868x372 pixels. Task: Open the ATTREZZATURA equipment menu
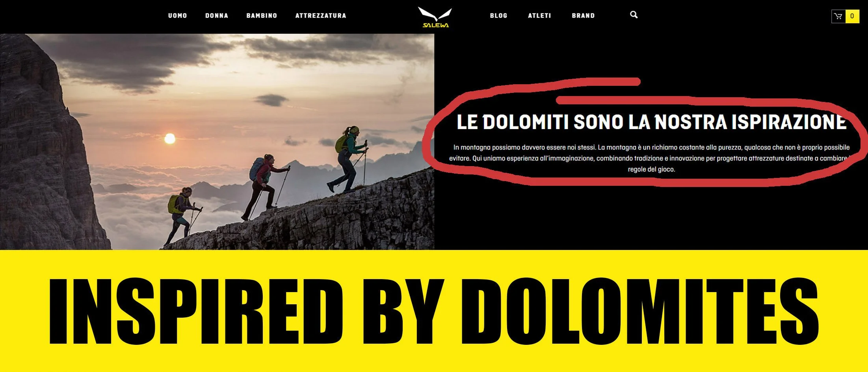[321, 16]
